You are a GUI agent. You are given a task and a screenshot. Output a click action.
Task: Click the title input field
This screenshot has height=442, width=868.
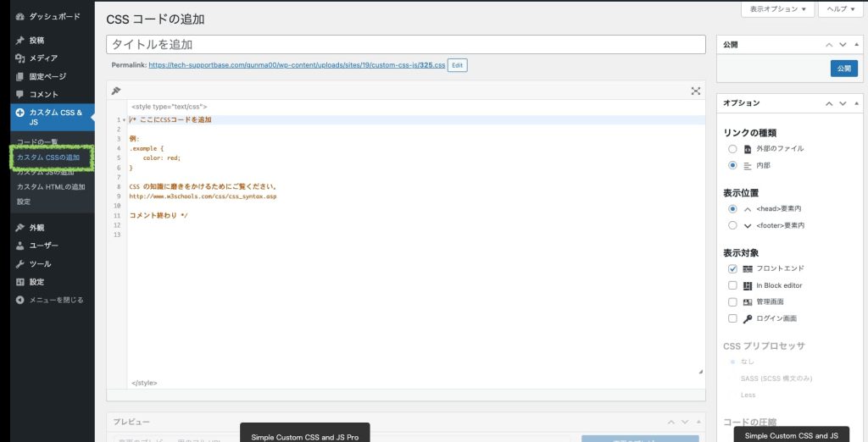405,44
